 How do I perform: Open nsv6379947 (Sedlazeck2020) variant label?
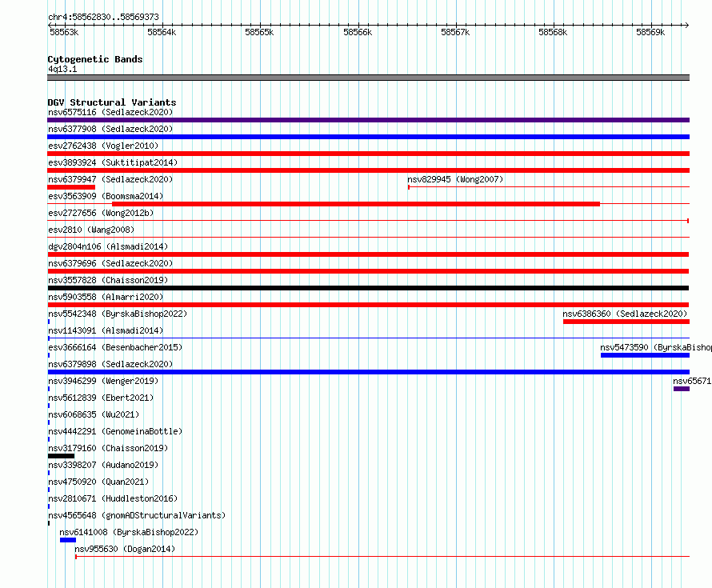110,179
